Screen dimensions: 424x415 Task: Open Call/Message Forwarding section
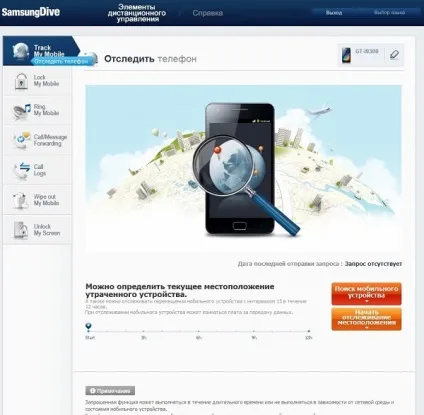pyautogui.click(x=37, y=140)
